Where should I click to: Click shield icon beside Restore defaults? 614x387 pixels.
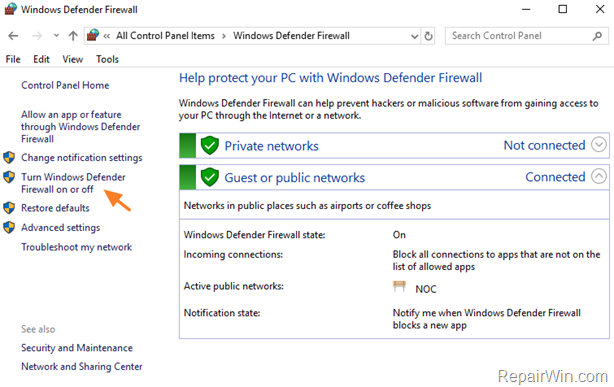pos(9,208)
